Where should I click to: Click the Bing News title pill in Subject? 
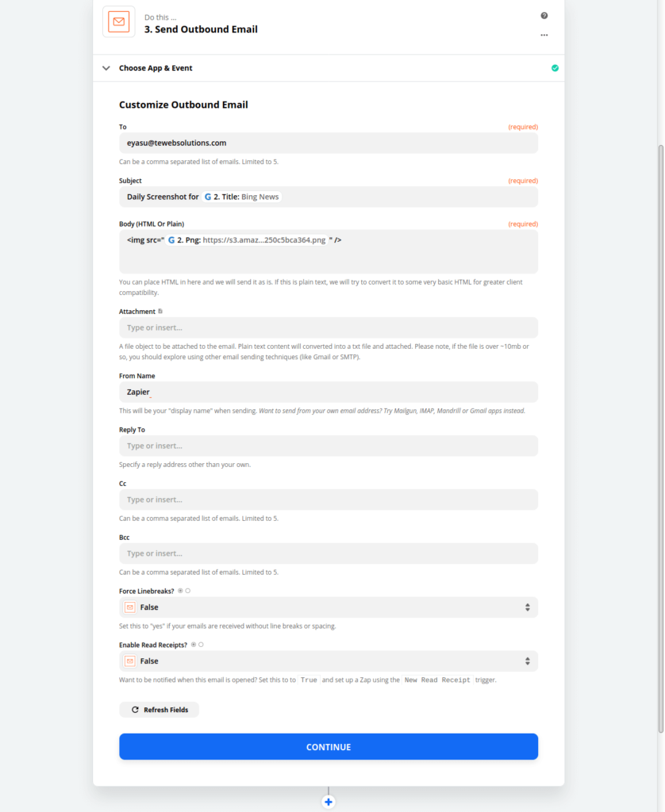point(241,197)
